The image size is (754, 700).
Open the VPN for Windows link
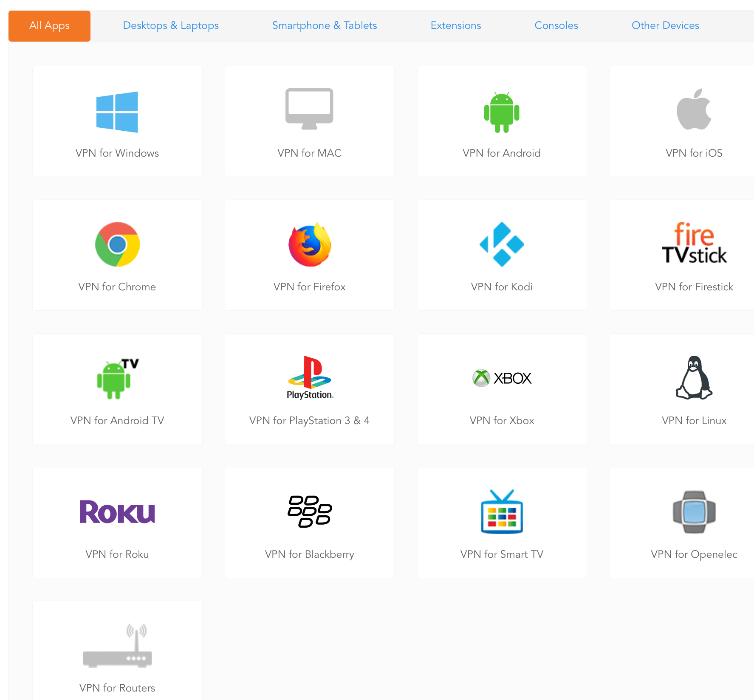click(x=117, y=153)
